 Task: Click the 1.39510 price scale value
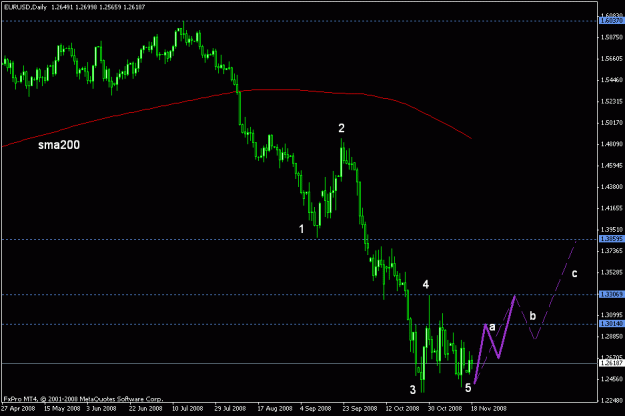point(611,230)
